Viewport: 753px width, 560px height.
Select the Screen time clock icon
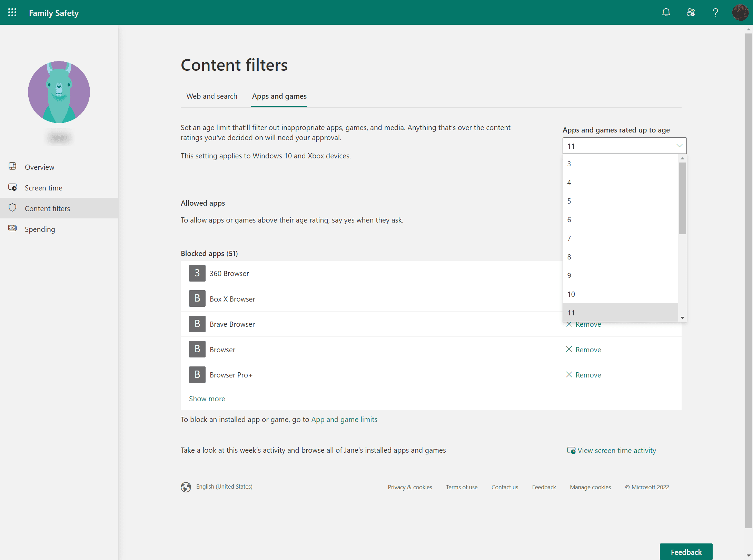pos(12,187)
